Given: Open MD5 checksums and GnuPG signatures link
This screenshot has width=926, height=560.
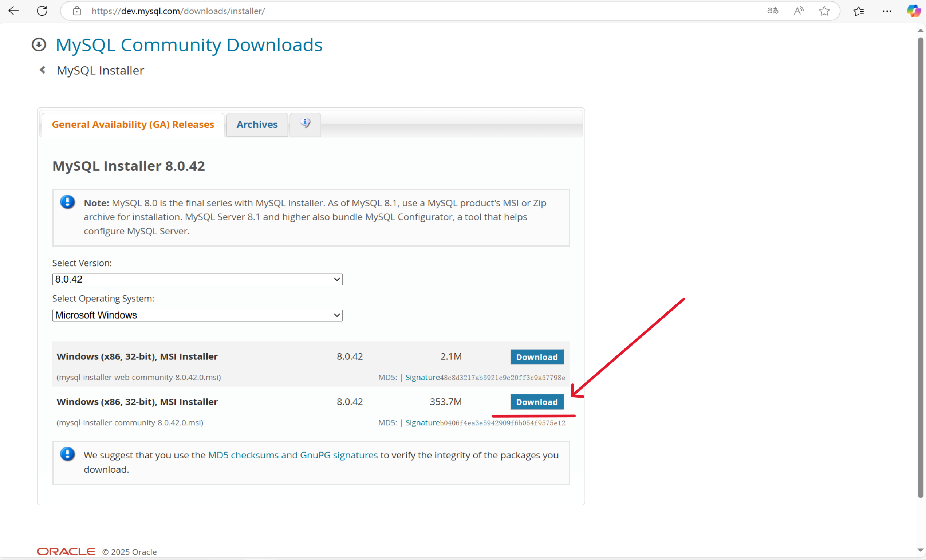Looking at the screenshot, I should (x=292, y=455).
